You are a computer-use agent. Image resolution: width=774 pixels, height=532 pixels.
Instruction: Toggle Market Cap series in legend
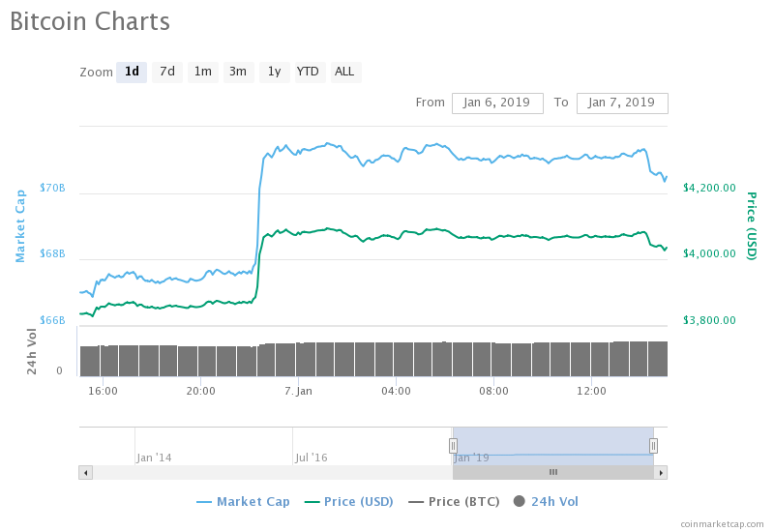click(243, 502)
